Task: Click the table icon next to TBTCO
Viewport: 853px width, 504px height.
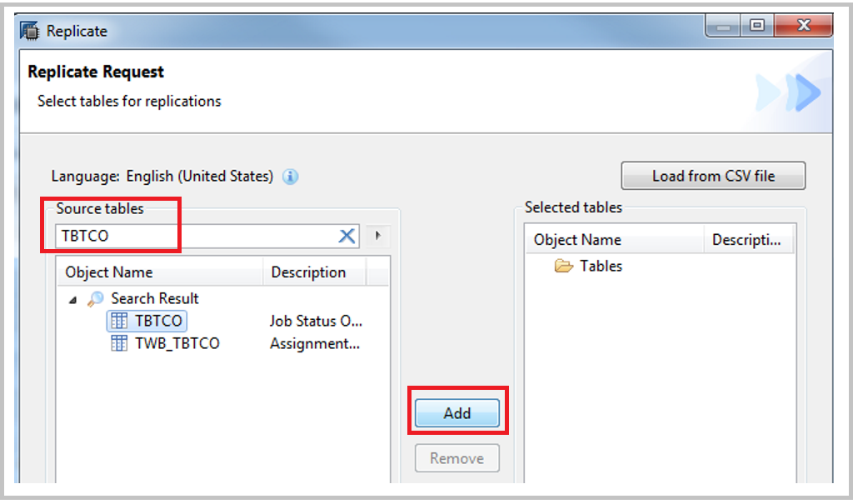Action: coord(120,321)
